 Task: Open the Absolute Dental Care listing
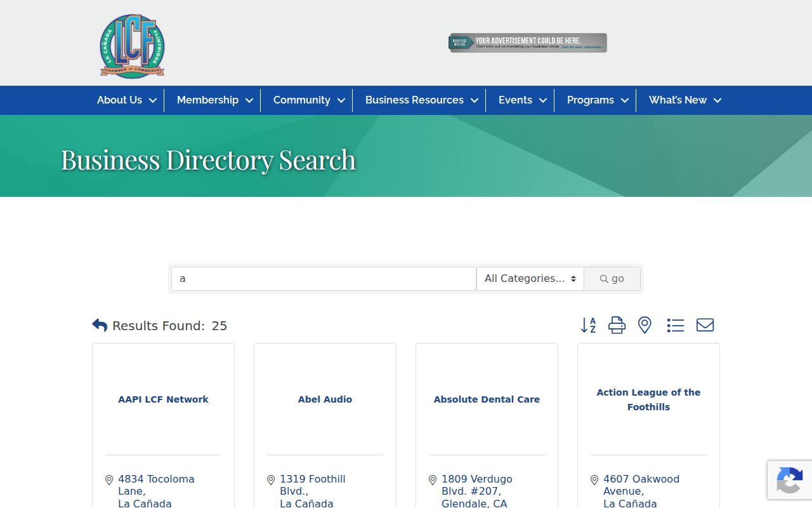[487, 399]
